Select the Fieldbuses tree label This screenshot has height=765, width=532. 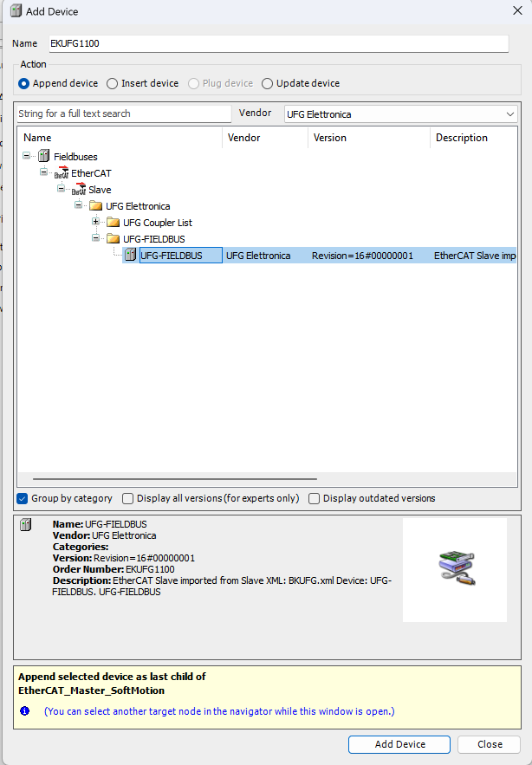(x=75, y=157)
